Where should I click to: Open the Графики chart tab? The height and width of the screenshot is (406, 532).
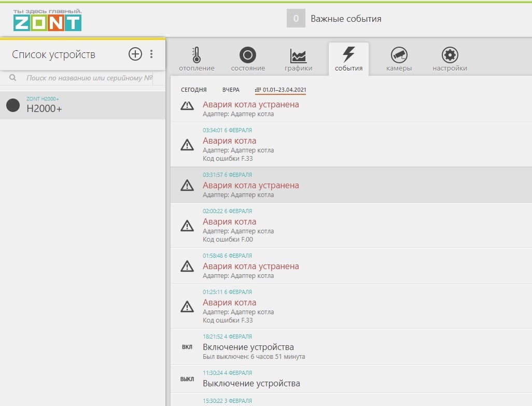(x=298, y=59)
